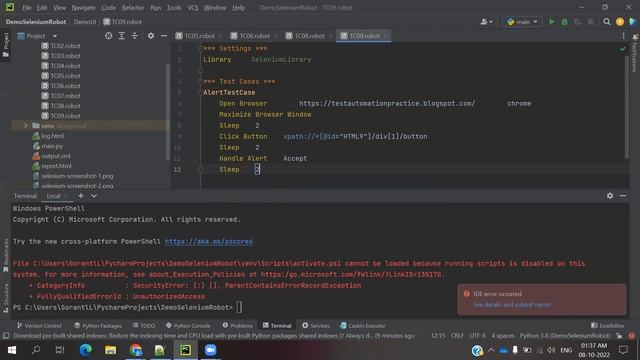
Task: Click the Python 3.8 interpreter status entry
Action: [x=565, y=336]
